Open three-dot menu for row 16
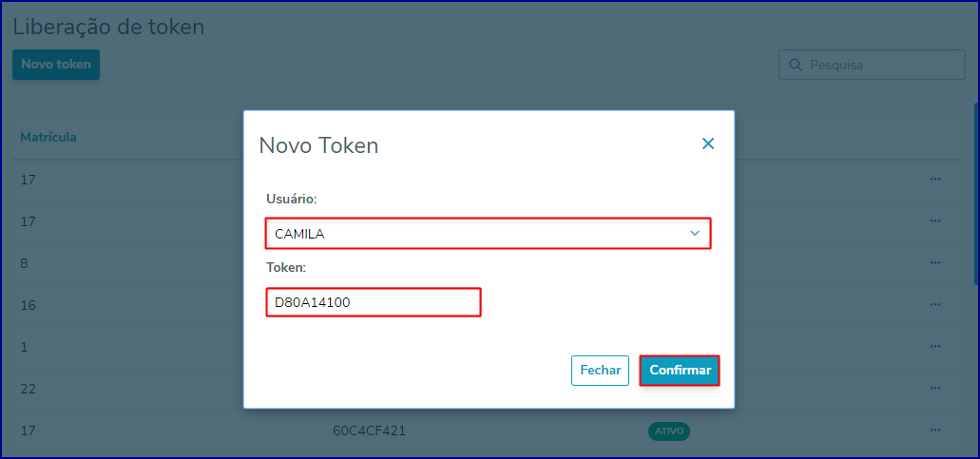Viewport: 980px width, 459px height. 935,305
